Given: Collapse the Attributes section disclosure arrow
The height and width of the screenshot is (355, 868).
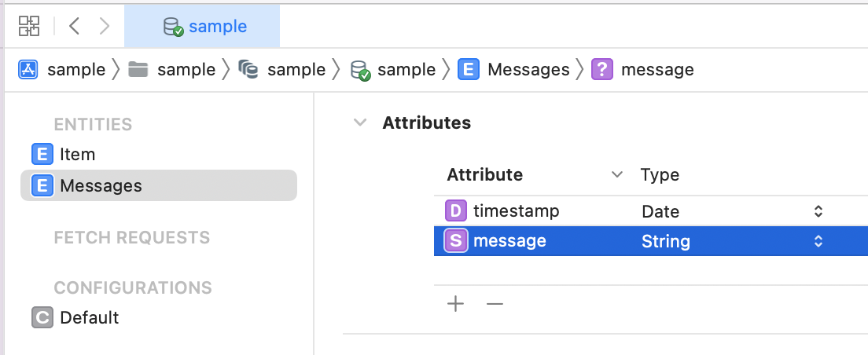Looking at the screenshot, I should (x=360, y=123).
